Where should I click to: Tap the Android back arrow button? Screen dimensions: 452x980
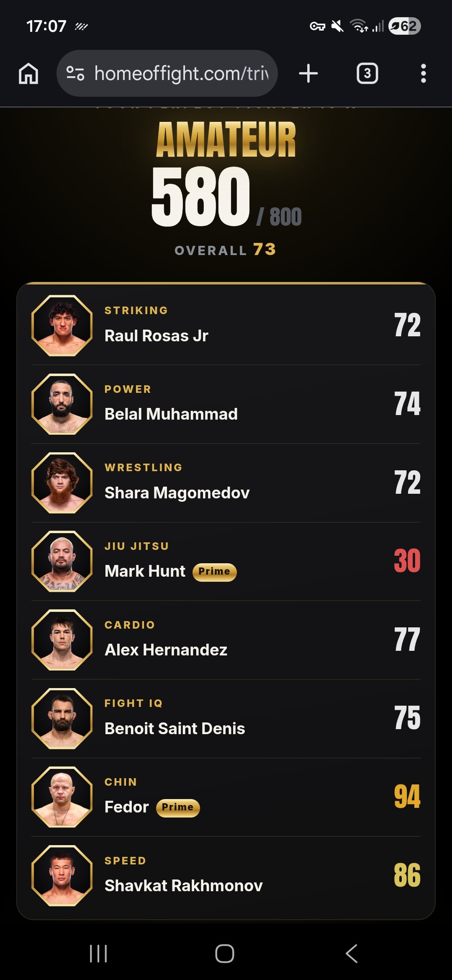tap(352, 954)
